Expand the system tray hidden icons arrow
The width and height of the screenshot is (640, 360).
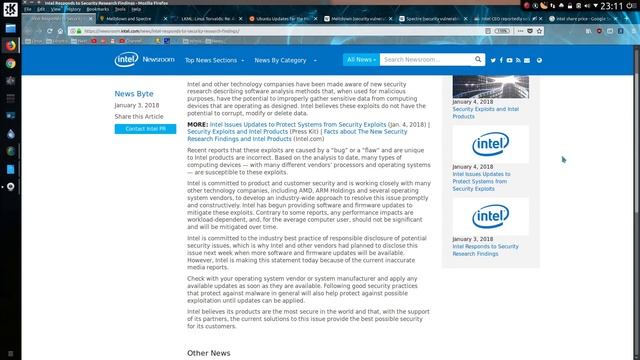pyautogui.click(x=596, y=6)
